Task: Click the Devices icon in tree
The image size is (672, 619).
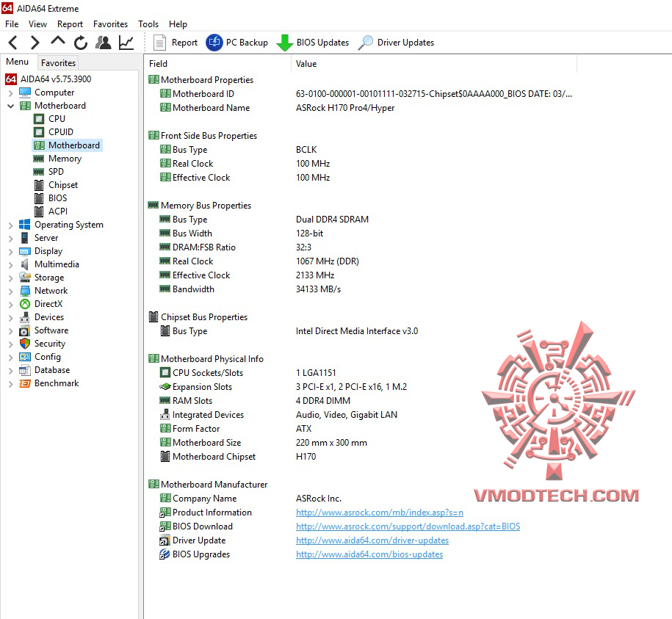Action: [25, 317]
